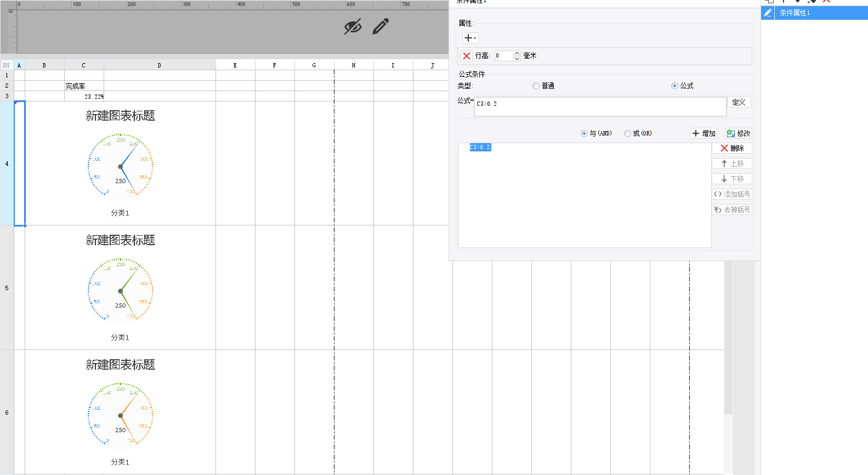This screenshot has height=475, width=868.
Task: Choose the 与 (AND) operator
Action: [x=596, y=133]
